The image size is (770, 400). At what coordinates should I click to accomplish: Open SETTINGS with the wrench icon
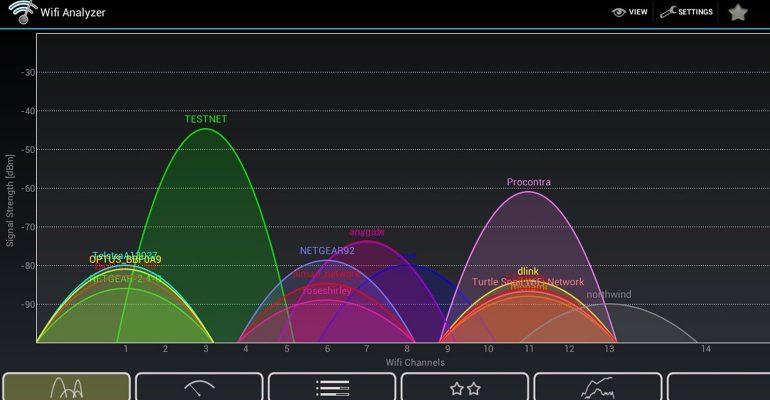[x=686, y=12]
